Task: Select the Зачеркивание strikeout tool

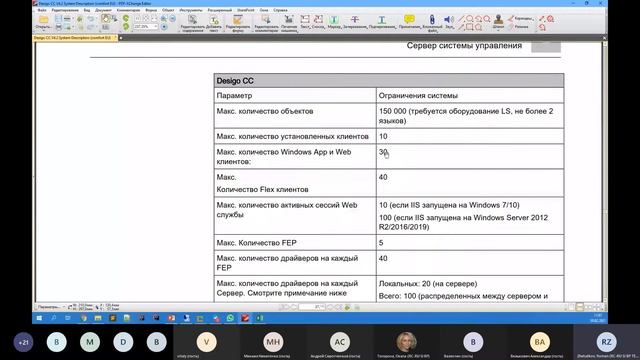Action: pyautogui.click(x=355, y=22)
